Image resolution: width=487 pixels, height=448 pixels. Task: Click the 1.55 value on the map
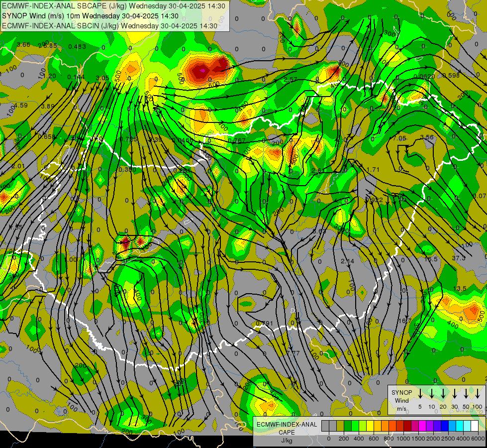[16, 227]
